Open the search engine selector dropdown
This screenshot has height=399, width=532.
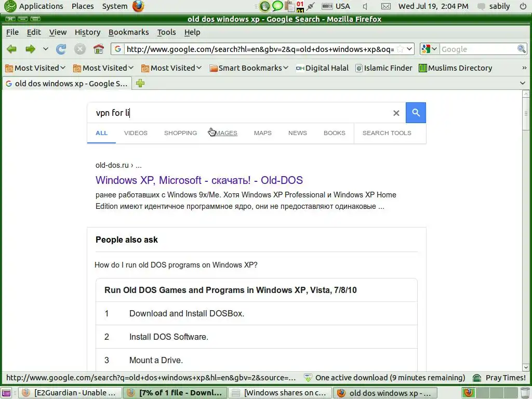coord(430,49)
